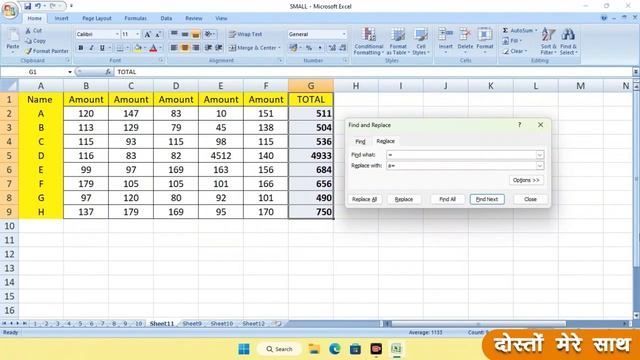Viewport: 640px width, 360px height.
Task: Center the text horizontally
Action: [185, 48]
